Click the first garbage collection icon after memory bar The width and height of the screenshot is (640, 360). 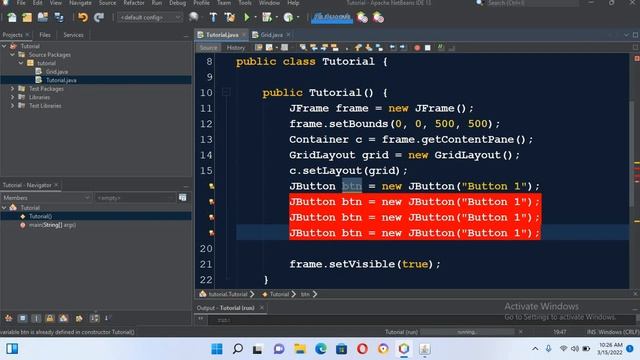tap(362, 17)
